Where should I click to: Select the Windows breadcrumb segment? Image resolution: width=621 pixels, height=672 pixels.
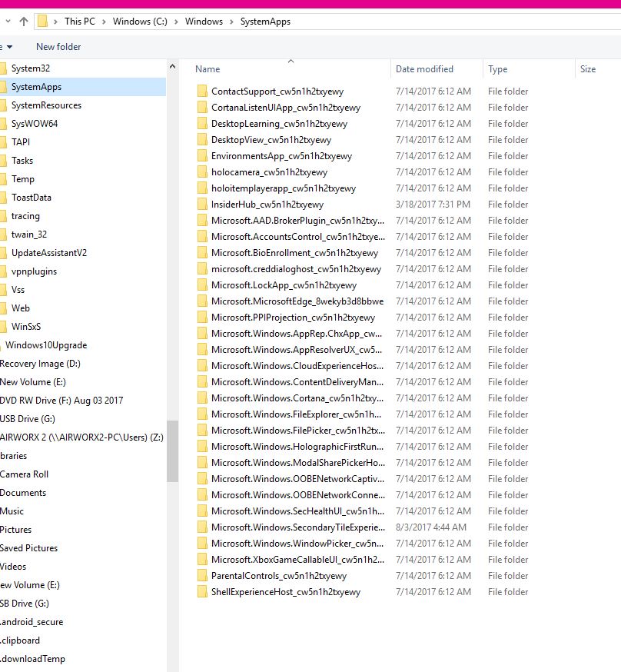pos(204,22)
